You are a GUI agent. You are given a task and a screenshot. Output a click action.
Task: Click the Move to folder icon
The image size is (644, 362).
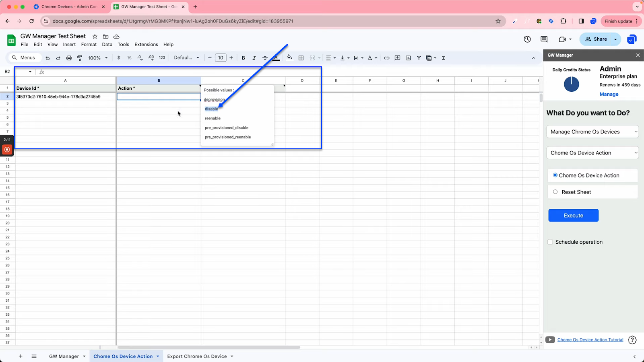[x=105, y=37]
